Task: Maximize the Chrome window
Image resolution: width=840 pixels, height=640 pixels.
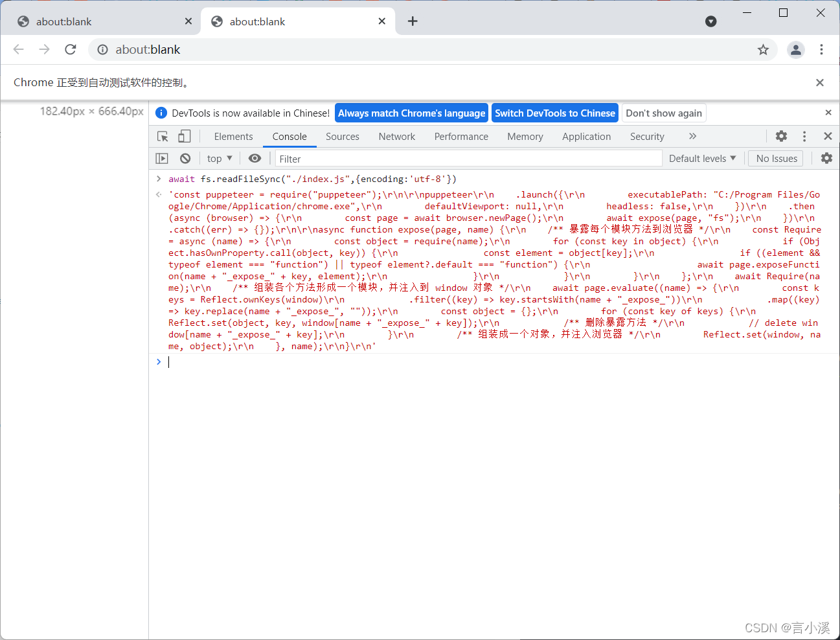Action: tap(783, 12)
